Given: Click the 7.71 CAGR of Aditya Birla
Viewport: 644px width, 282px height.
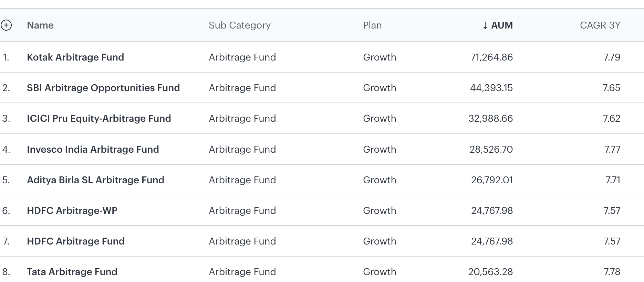Looking at the screenshot, I should (613, 180).
